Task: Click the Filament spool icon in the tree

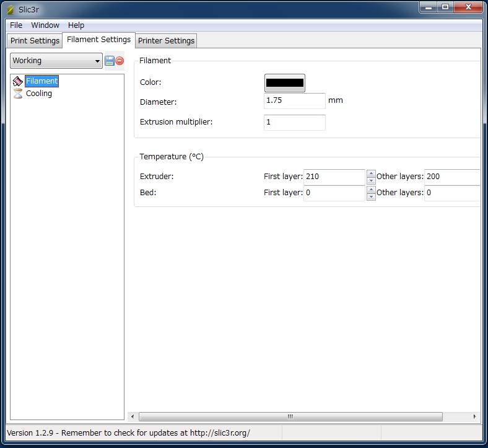Action: tap(18, 81)
